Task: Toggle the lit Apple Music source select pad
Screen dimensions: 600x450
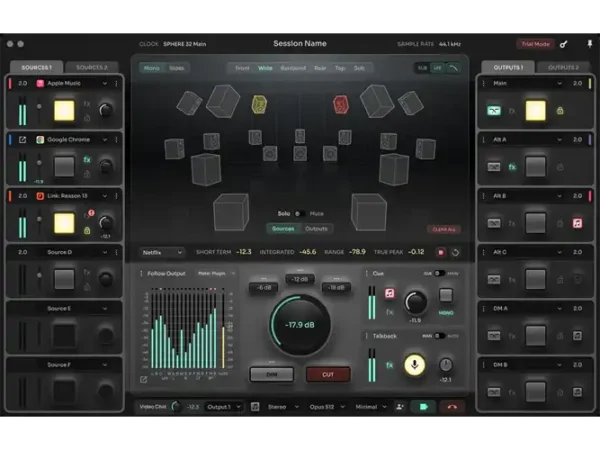Action: pos(64,111)
